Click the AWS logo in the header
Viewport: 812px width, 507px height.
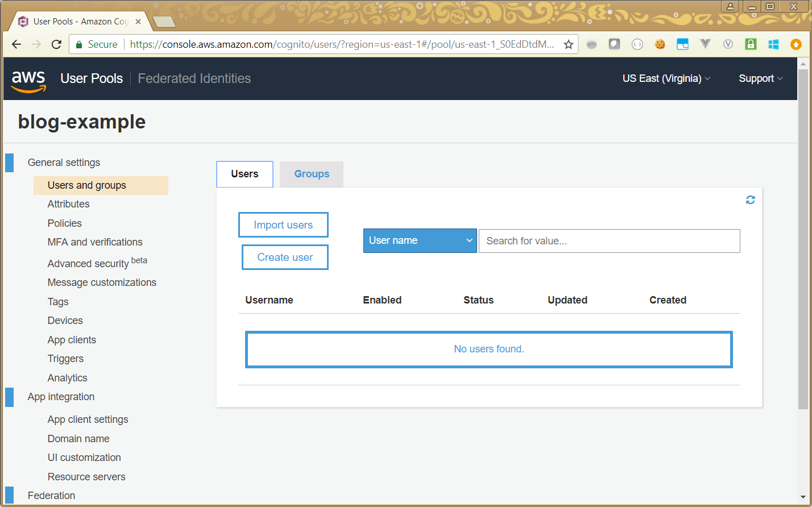(x=28, y=80)
